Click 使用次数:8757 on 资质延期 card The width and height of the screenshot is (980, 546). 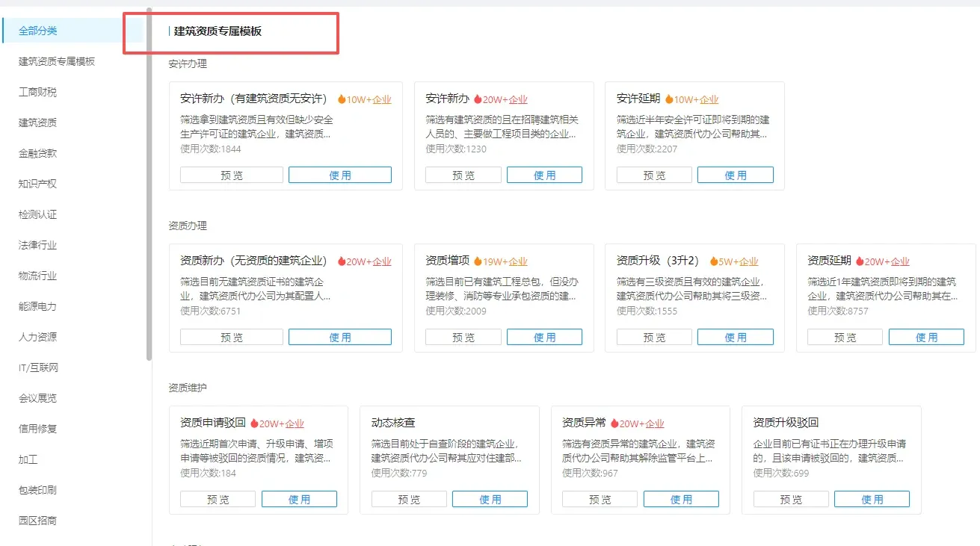click(838, 311)
